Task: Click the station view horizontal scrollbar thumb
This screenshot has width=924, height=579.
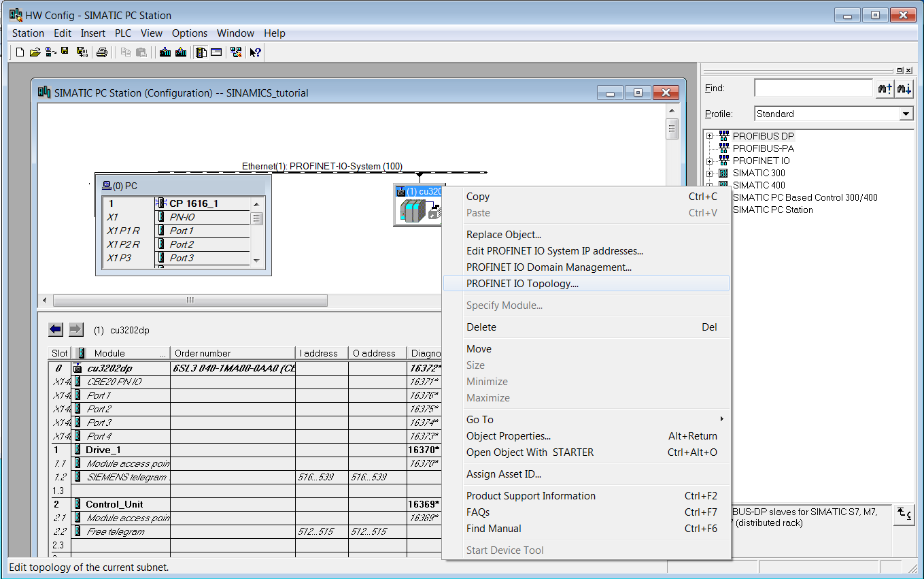Action: pyautogui.click(x=190, y=300)
